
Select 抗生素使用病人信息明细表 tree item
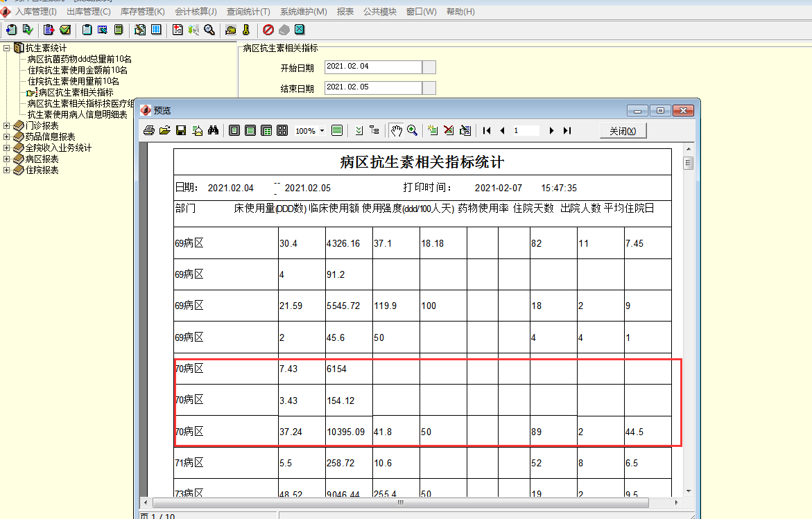click(x=77, y=114)
